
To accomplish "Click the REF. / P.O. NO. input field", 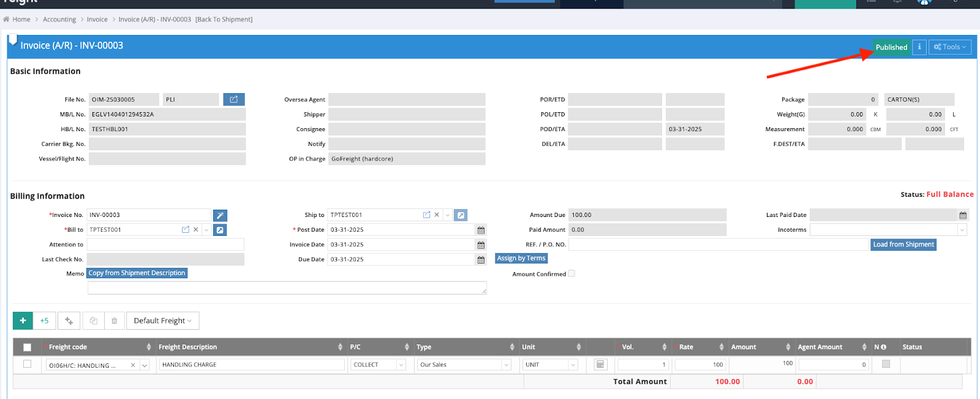I will pos(718,245).
